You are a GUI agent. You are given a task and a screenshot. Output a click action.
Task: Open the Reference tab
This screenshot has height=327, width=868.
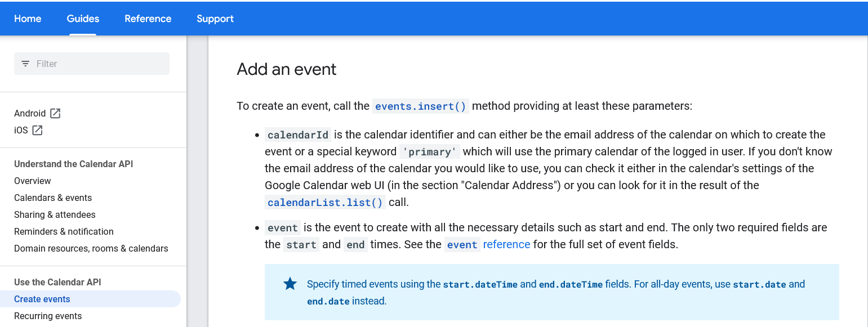[x=148, y=19]
